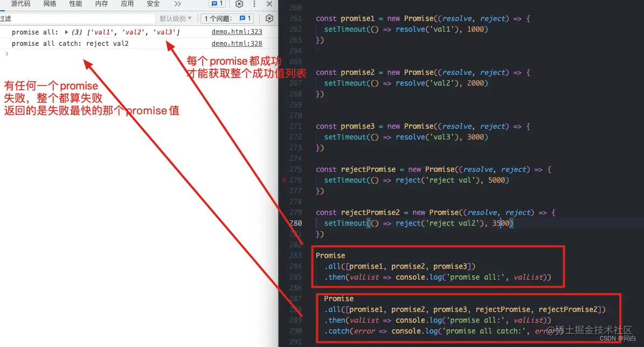
Task: Toggle a breakpoint on line 290
Action: coord(296,331)
